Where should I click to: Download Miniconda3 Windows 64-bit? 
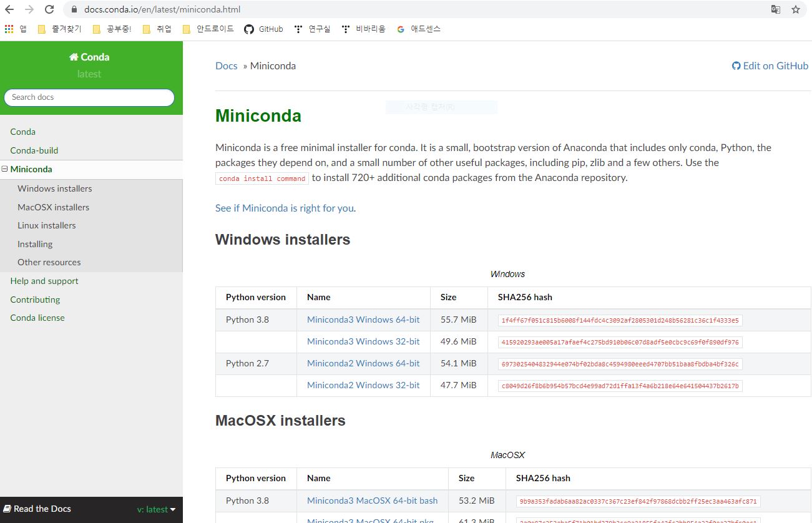[x=363, y=320]
